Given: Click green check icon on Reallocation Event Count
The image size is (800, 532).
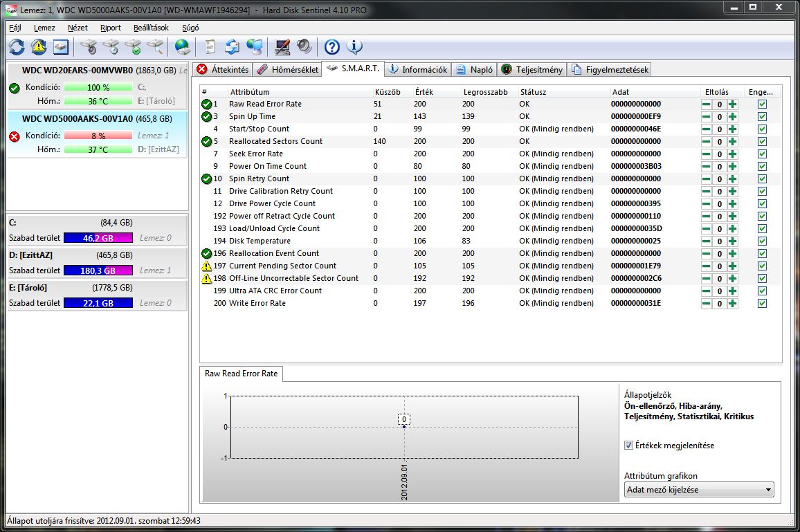Looking at the screenshot, I should coord(206,253).
